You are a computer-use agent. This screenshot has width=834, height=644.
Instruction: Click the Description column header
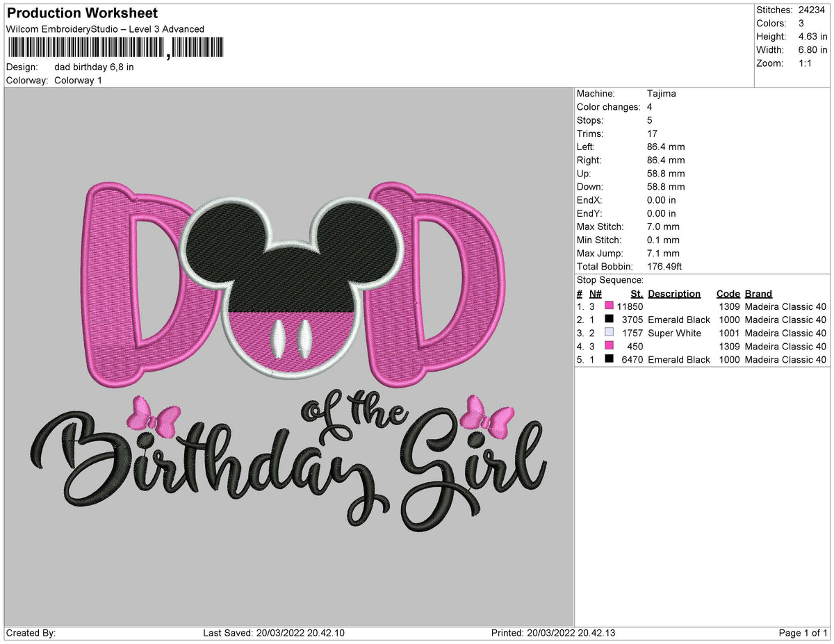click(674, 294)
